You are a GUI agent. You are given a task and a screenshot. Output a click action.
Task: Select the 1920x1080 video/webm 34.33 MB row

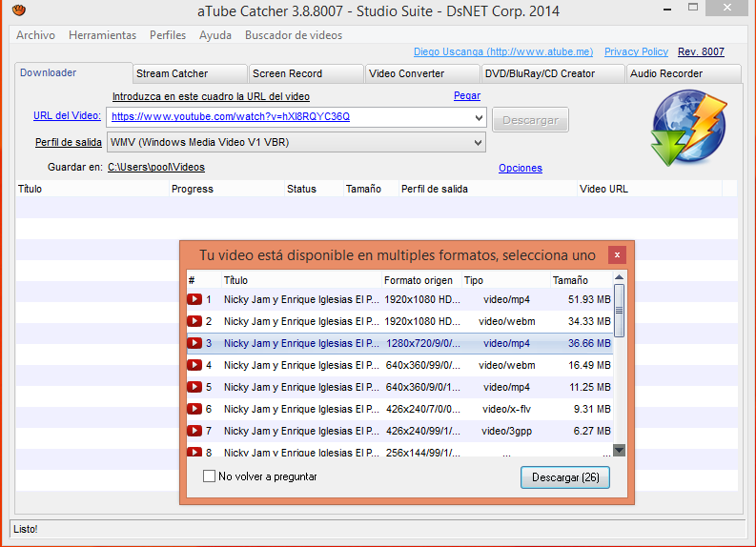coord(399,321)
